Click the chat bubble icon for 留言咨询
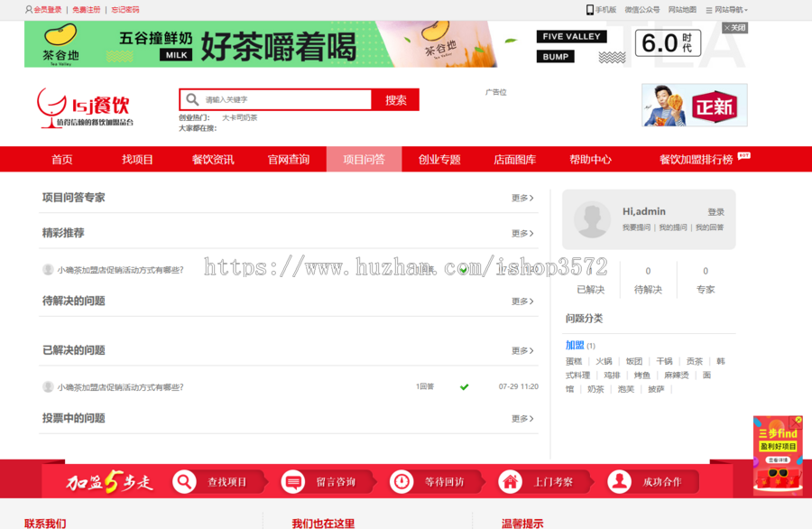 pyautogui.click(x=293, y=482)
